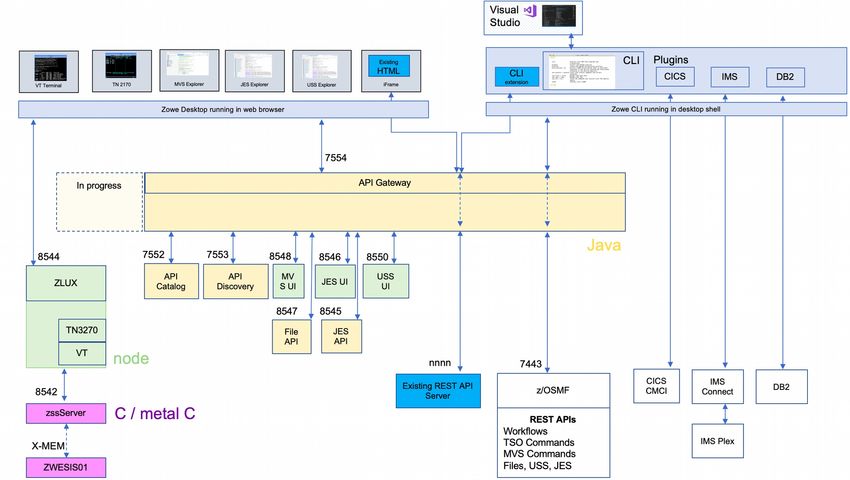Click Zowe Desktop running in web browser bar
This screenshot has height=480, width=850.
tap(223, 109)
